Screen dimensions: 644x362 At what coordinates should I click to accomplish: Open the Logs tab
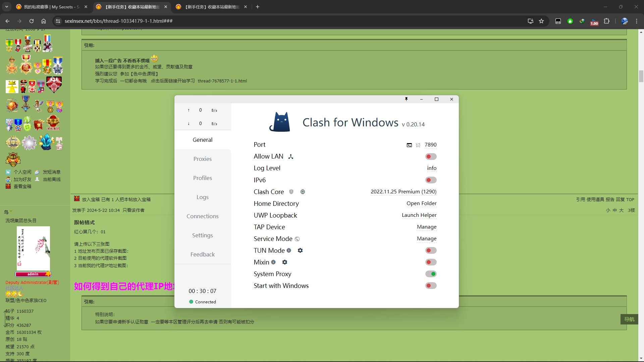(x=203, y=197)
